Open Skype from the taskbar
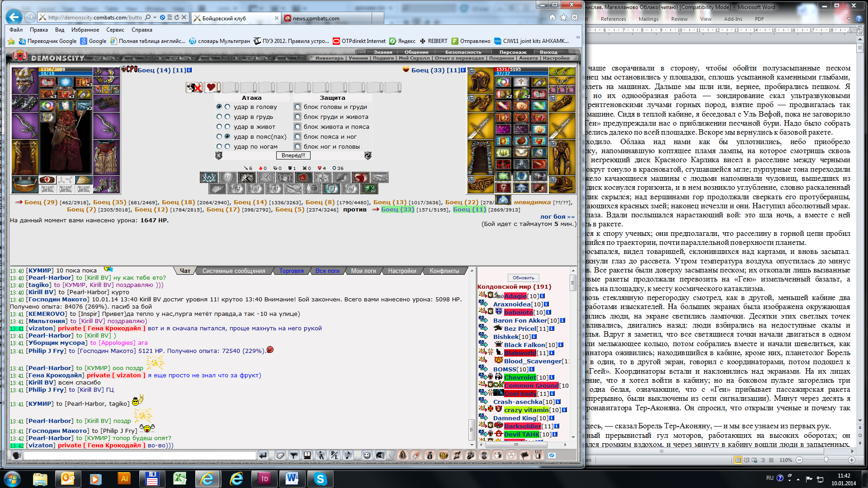Viewport: 868px width, 488px height. (x=320, y=479)
